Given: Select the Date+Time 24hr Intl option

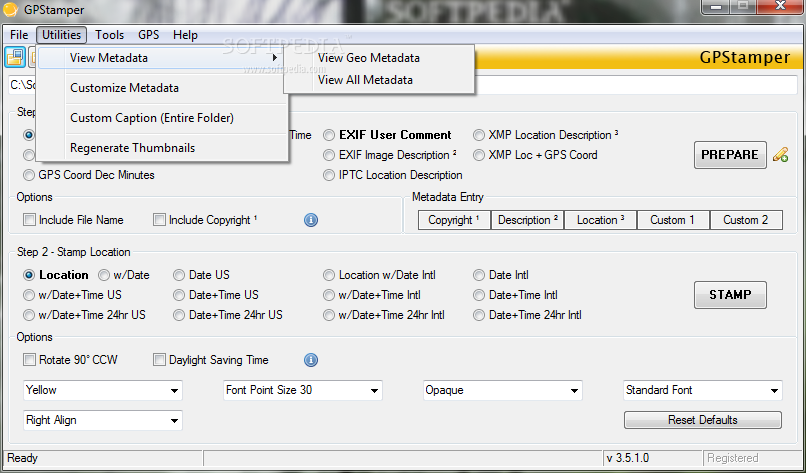Looking at the screenshot, I should (528, 315).
